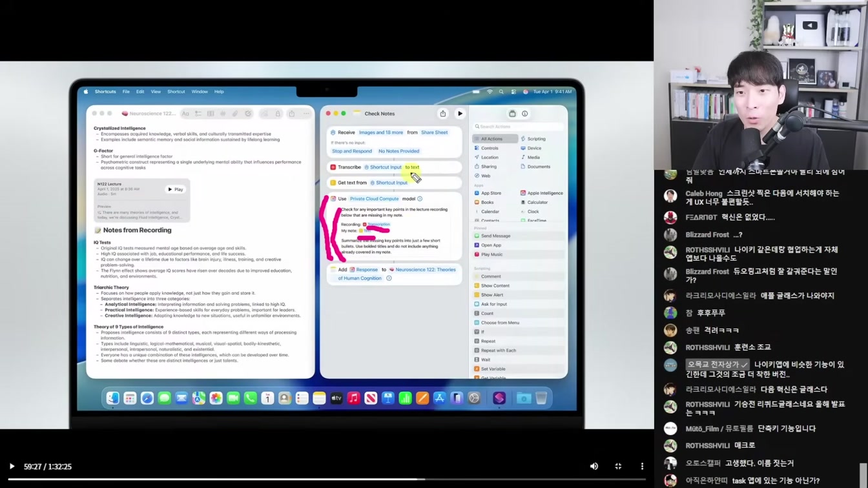Open Apple TV from the Dock
This screenshot has height=488, width=868.
coord(336,398)
